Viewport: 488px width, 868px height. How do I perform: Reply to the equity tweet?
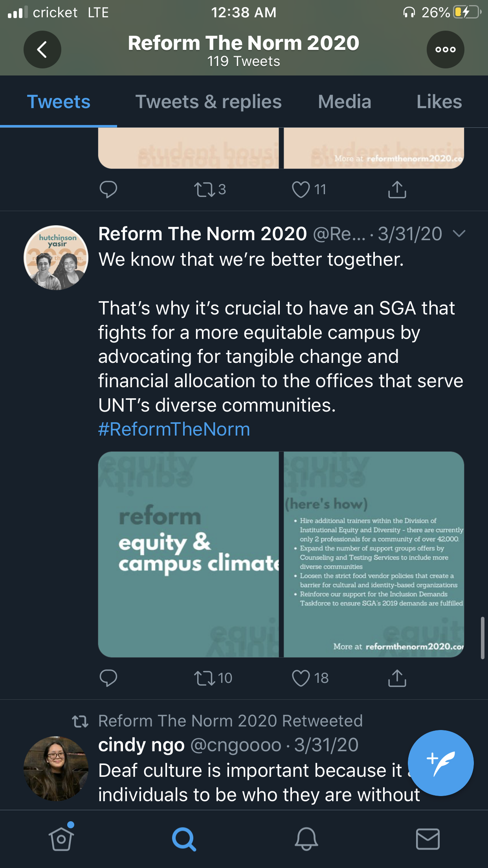click(108, 678)
